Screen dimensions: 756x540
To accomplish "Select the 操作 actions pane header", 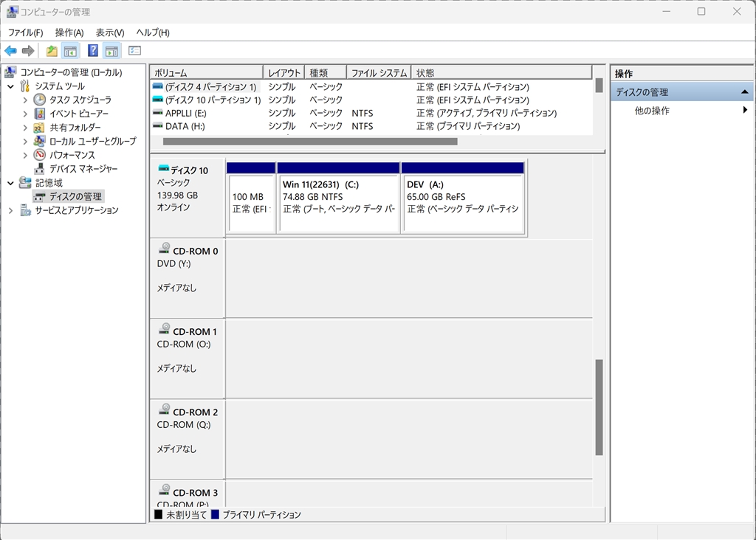I will [681, 73].
